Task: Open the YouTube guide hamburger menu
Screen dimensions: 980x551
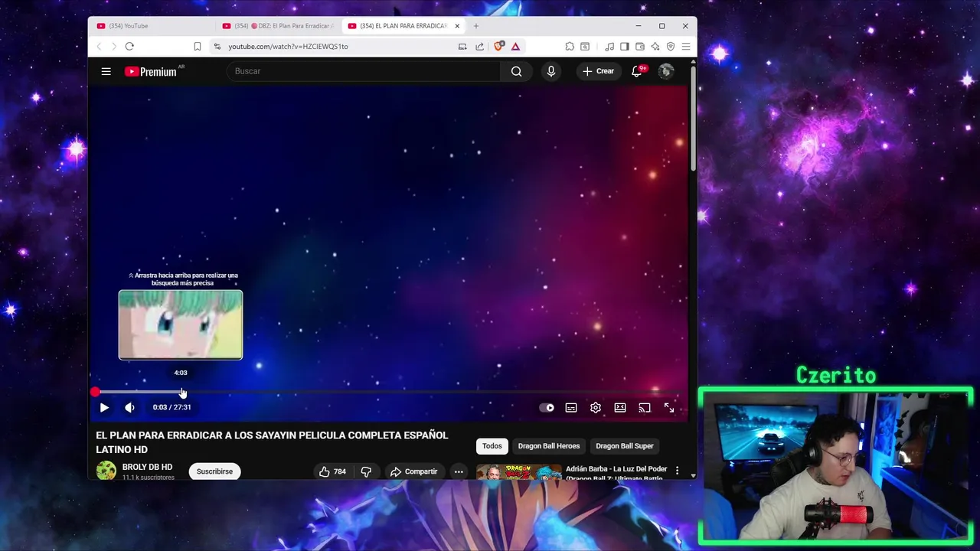Action: point(106,71)
